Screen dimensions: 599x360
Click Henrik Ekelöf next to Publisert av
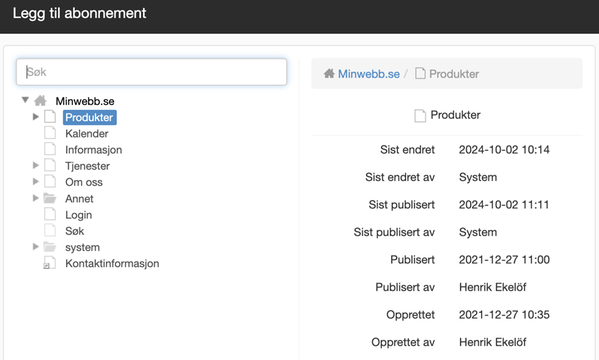pyautogui.click(x=492, y=287)
